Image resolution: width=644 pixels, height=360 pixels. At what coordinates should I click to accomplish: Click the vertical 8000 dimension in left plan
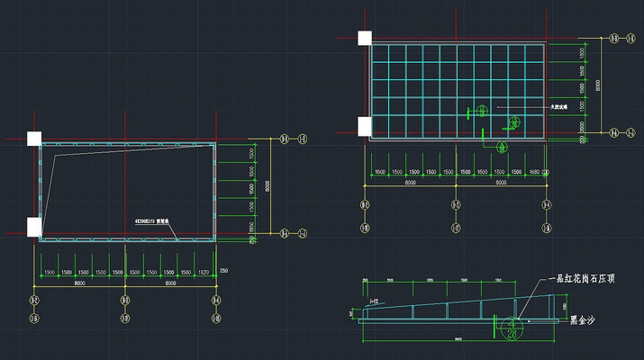coord(267,185)
